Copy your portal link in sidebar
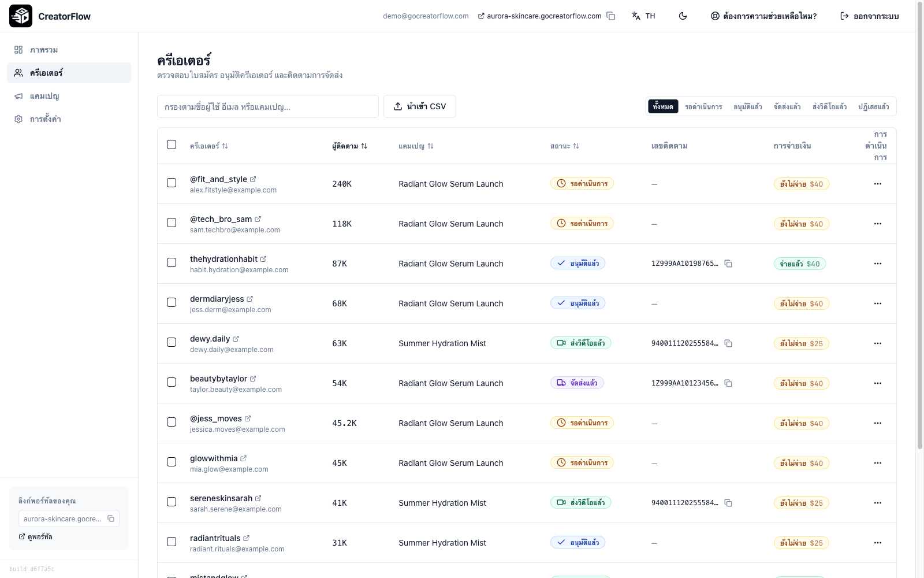The height and width of the screenshot is (578, 924). (x=111, y=518)
